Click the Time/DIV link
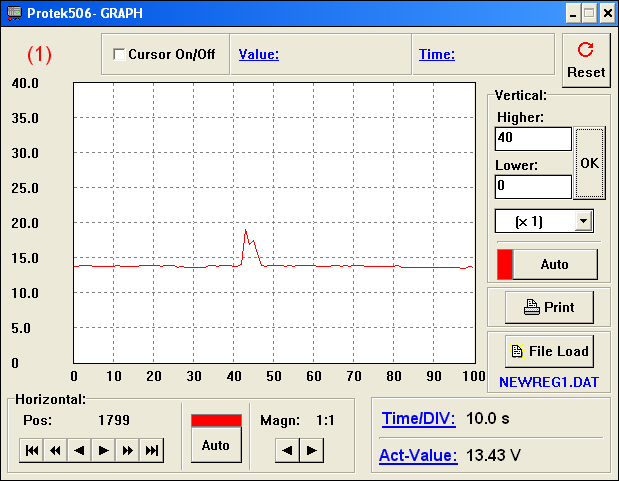This screenshot has width=619, height=481. click(x=418, y=419)
